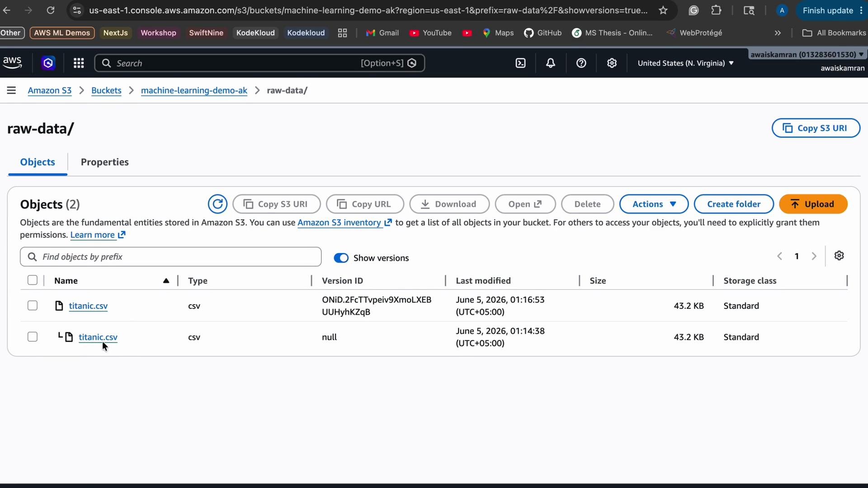Click the Find objects by prefix field
Viewport: 868px width, 488px height.
[x=171, y=257]
